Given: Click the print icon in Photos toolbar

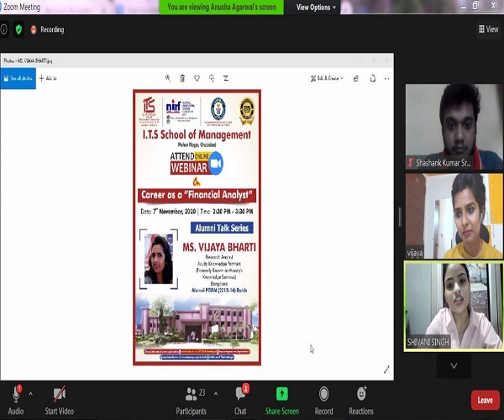Looking at the screenshot, I should click(372, 78).
